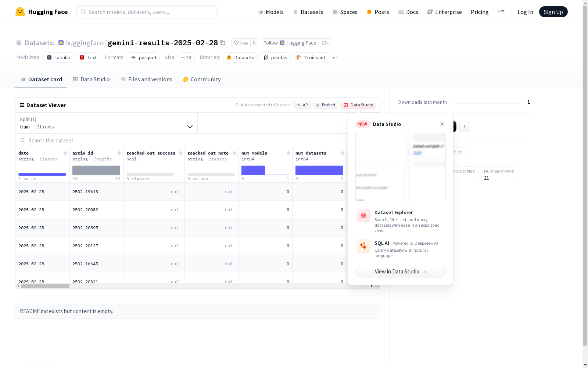Click the Tabular modality tag
Image resolution: width=588 pixels, height=368 pixels.
point(59,57)
